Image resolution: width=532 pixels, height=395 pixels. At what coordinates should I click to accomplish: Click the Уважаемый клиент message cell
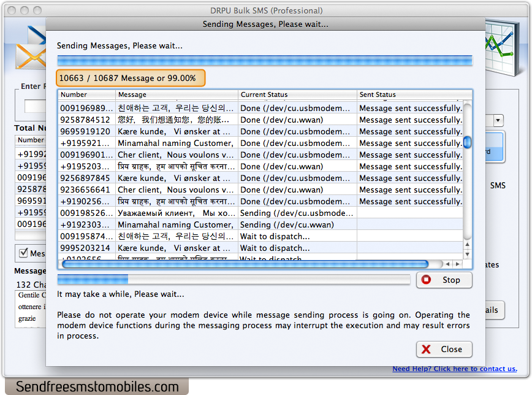coord(177,213)
